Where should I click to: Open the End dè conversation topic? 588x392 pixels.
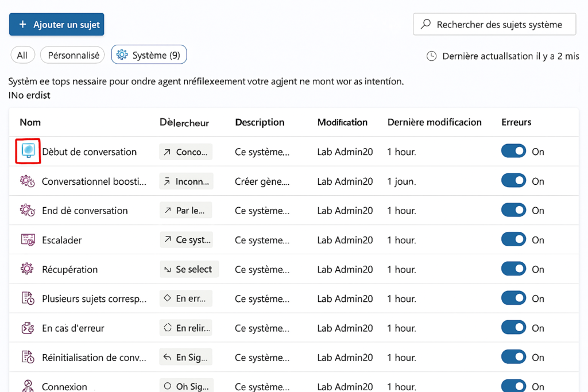85,211
